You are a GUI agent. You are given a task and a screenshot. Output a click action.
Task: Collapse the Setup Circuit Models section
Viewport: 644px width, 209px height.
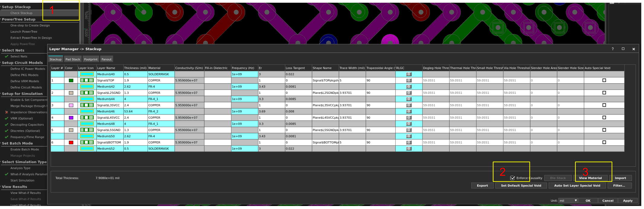tap(1, 63)
